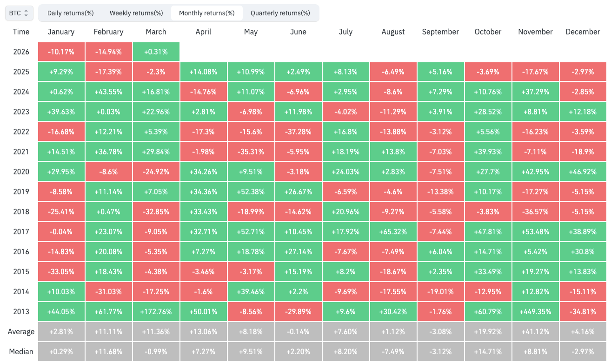Click March 2026 +0.31% cell
Image resolution: width=611 pixels, height=364 pixels.
tap(156, 52)
